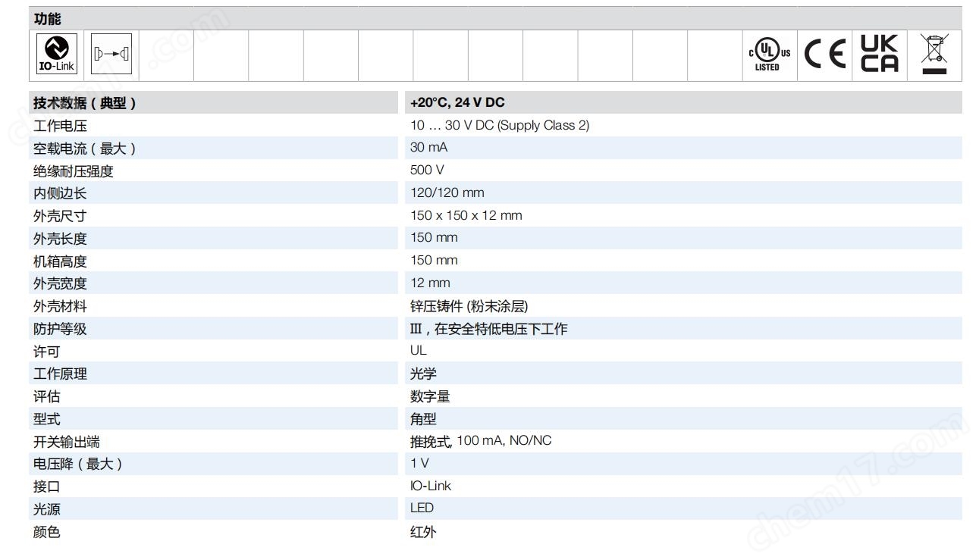Viewport: 979px width, 560px height.
Task: Click the 内侧边长 label
Action: pos(60,193)
